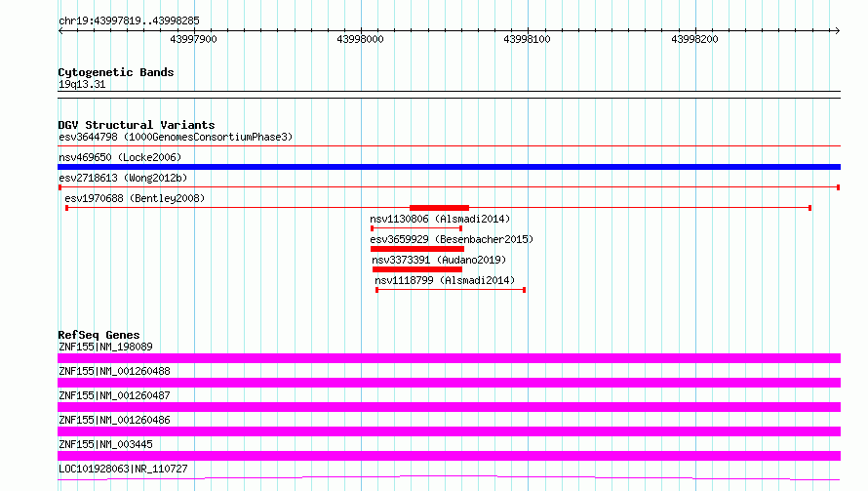Screen dimensions: 868x491
Task: Click the left arrow of the ruler
Action: coord(60,31)
